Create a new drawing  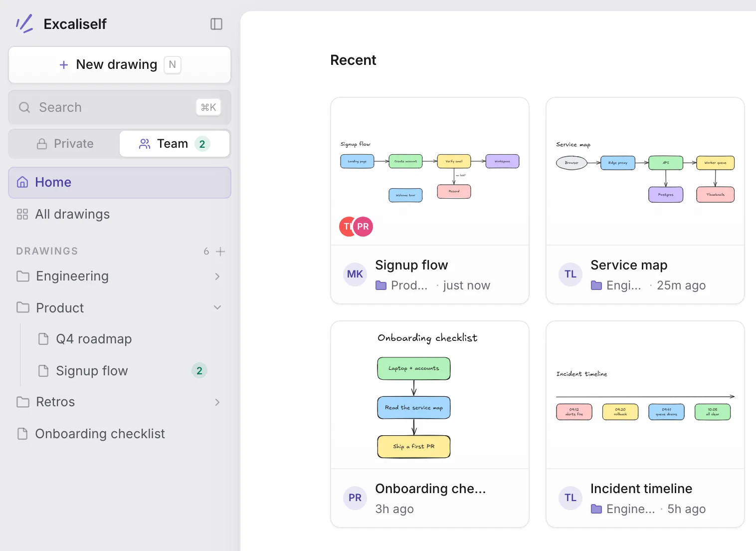tap(120, 65)
